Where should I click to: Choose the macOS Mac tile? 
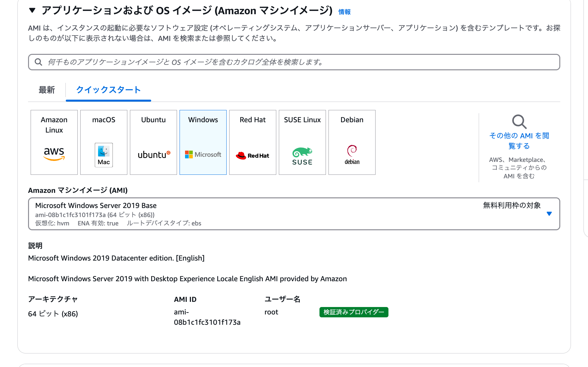click(104, 142)
